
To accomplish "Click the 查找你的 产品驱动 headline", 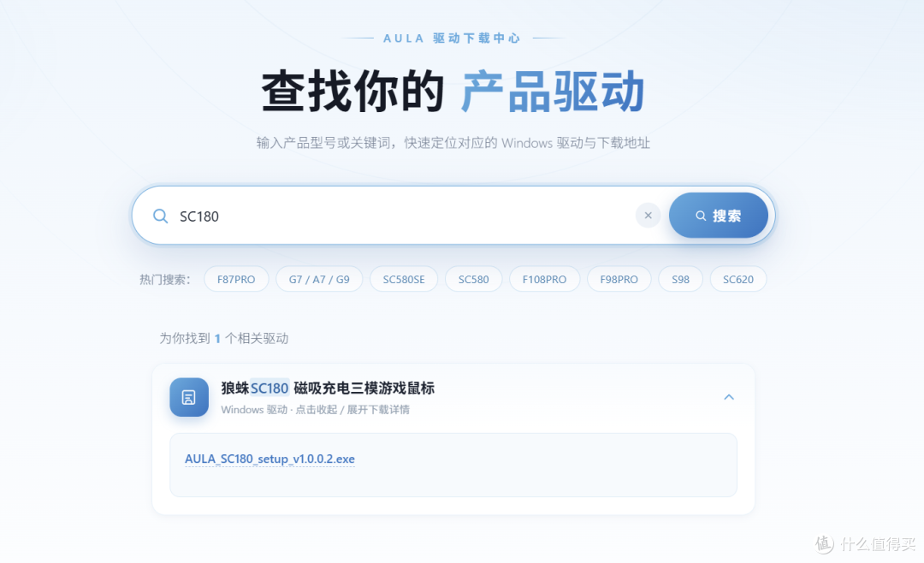I will click(x=453, y=91).
